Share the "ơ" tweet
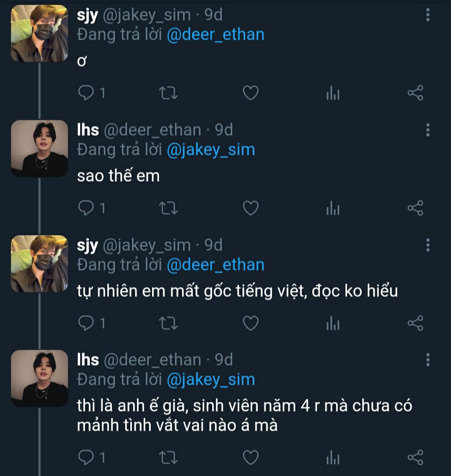The width and height of the screenshot is (451, 476). pyautogui.click(x=415, y=93)
